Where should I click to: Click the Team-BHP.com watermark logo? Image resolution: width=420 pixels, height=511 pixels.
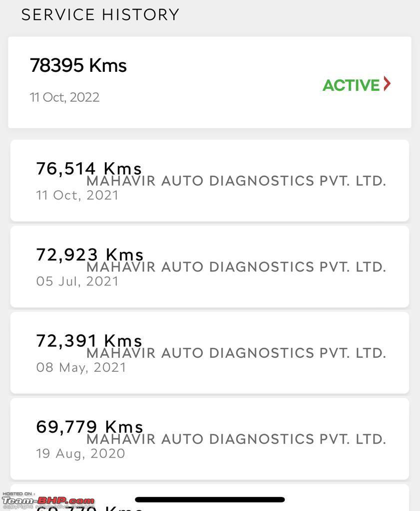[48, 501]
